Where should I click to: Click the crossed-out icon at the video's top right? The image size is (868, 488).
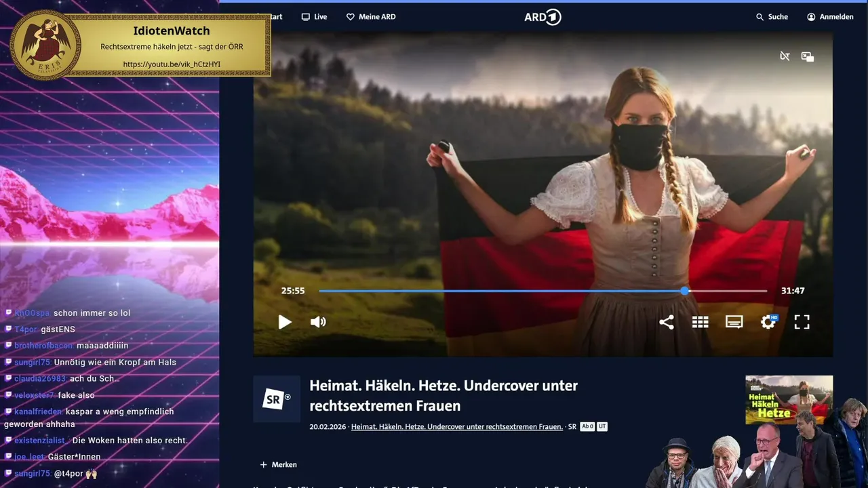coord(785,56)
